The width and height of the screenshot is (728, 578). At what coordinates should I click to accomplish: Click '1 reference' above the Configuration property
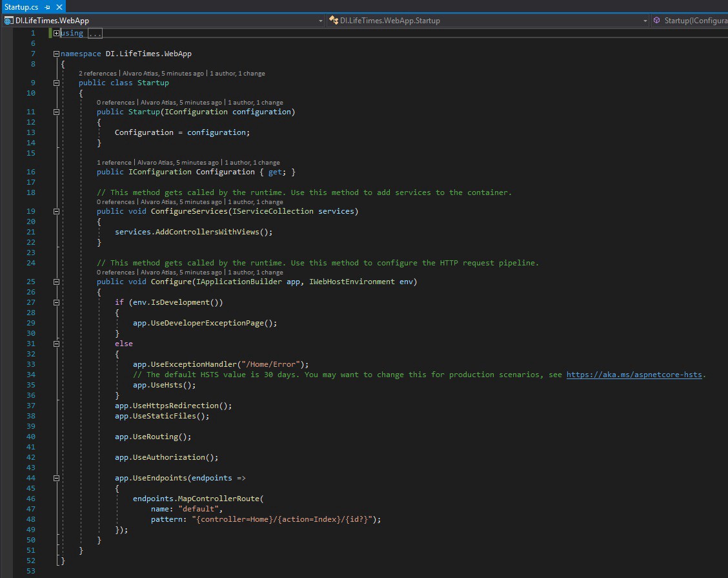coord(114,163)
